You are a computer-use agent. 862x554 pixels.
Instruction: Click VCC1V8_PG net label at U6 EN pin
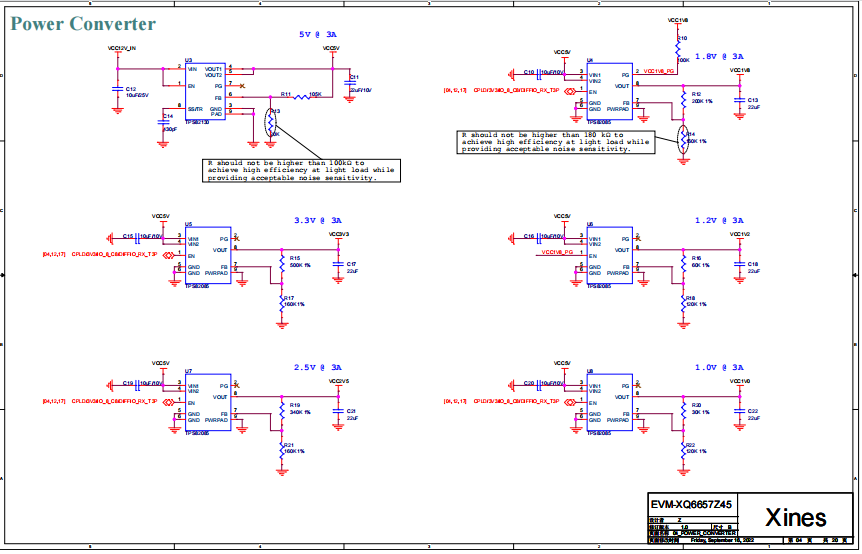click(557, 252)
